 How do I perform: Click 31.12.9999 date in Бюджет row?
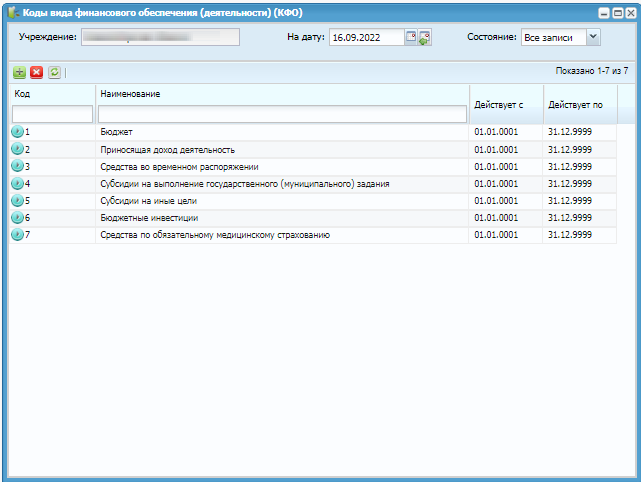(570, 132)
